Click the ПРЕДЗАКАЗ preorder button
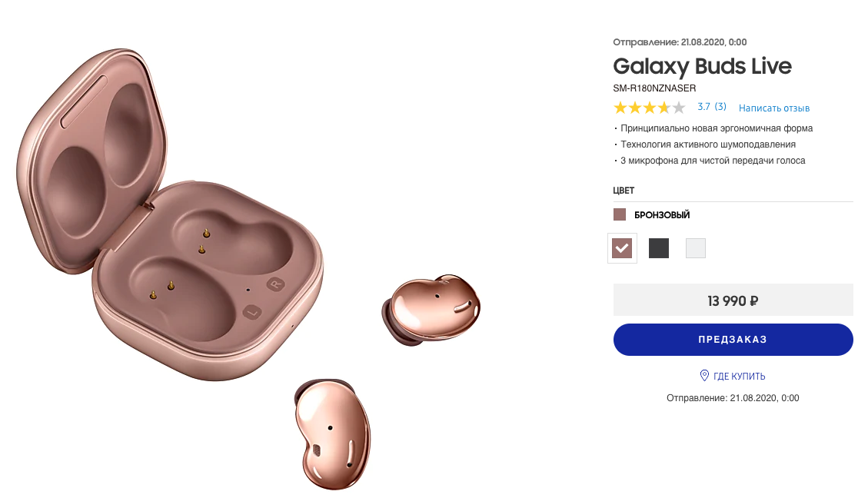 (733, 339)
